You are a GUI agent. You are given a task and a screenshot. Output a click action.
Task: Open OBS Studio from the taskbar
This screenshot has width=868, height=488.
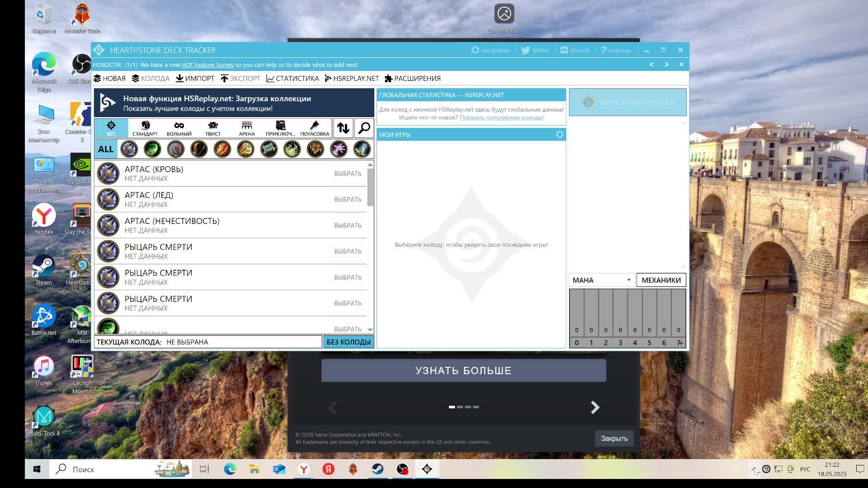pyautogui.click(x=402, y=469)
